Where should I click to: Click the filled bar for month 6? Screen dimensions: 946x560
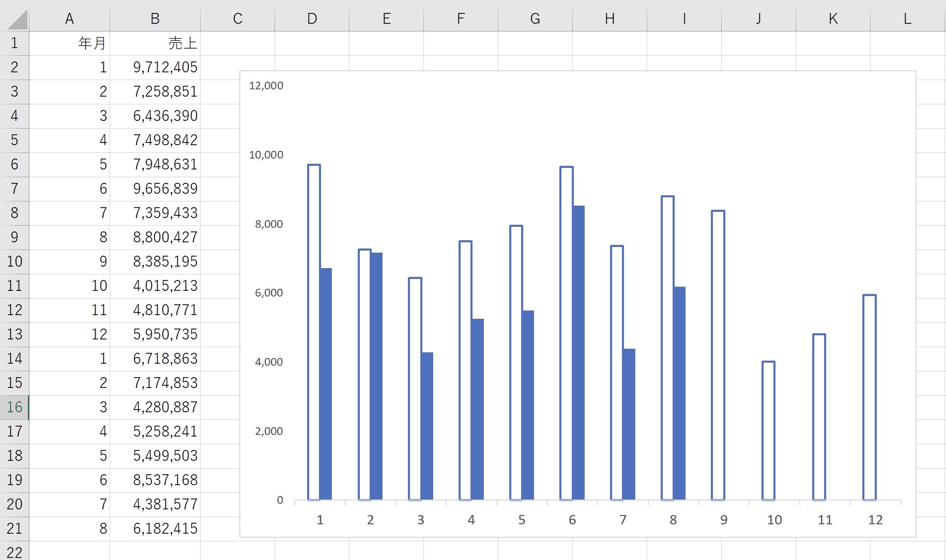tap(578, 352)
